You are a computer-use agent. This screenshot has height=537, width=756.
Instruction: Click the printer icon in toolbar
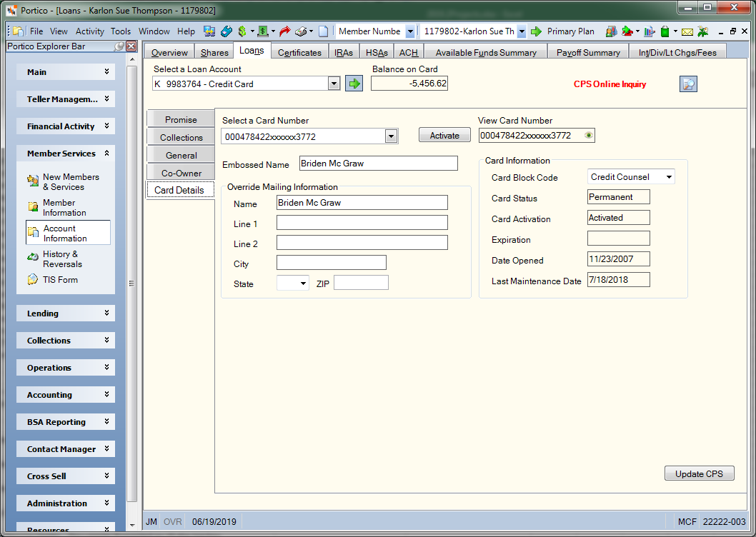point(302,31)
